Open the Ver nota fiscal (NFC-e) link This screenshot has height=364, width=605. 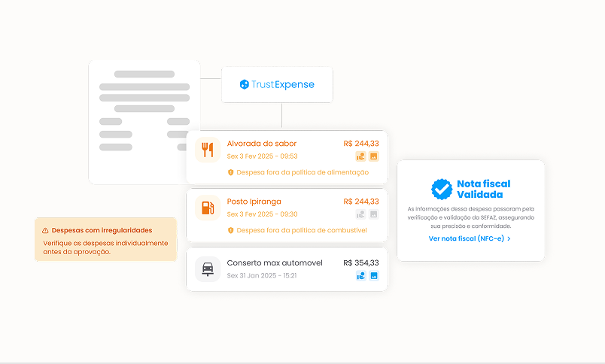(466, 238)
